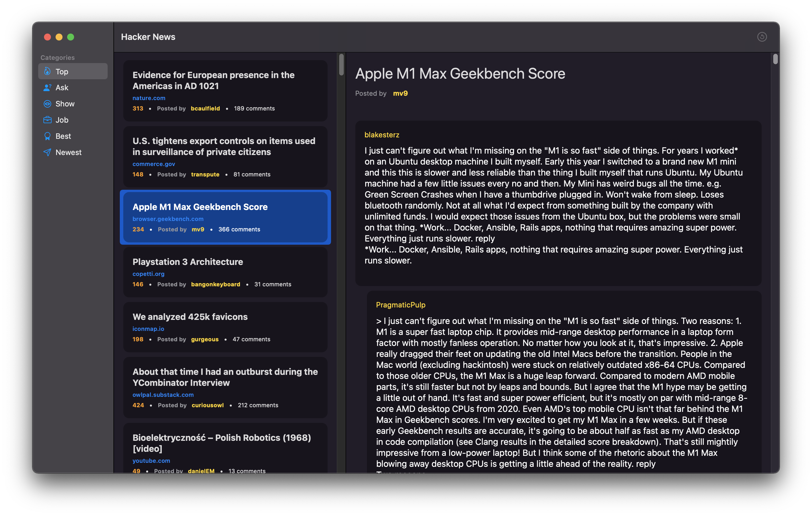Click commenter name blakesterz

click(382, 135)
